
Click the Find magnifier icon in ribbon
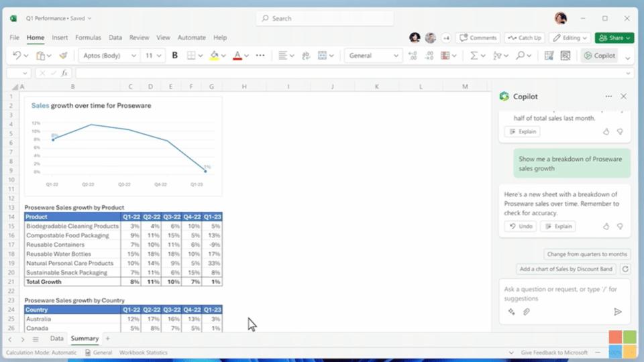(521, 56)
